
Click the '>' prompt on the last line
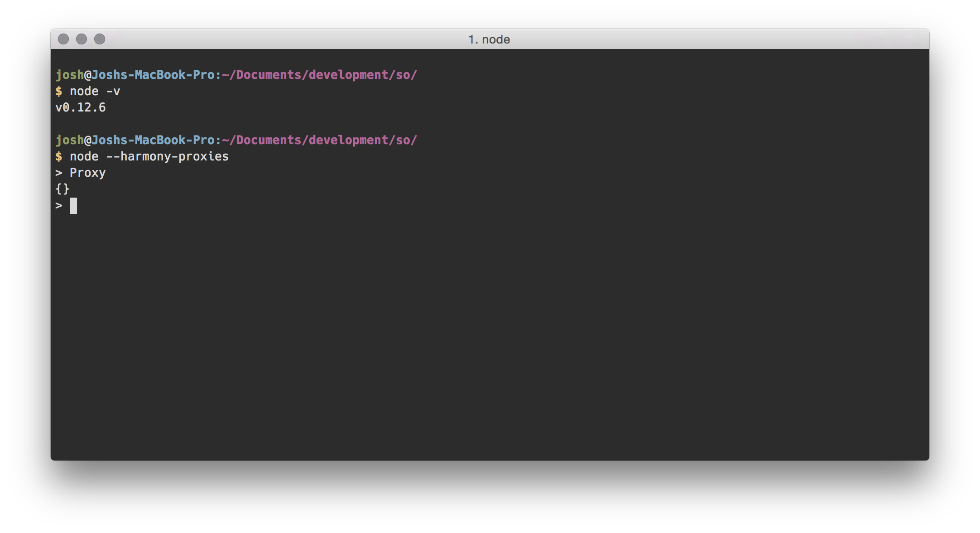tap(59, 205)
